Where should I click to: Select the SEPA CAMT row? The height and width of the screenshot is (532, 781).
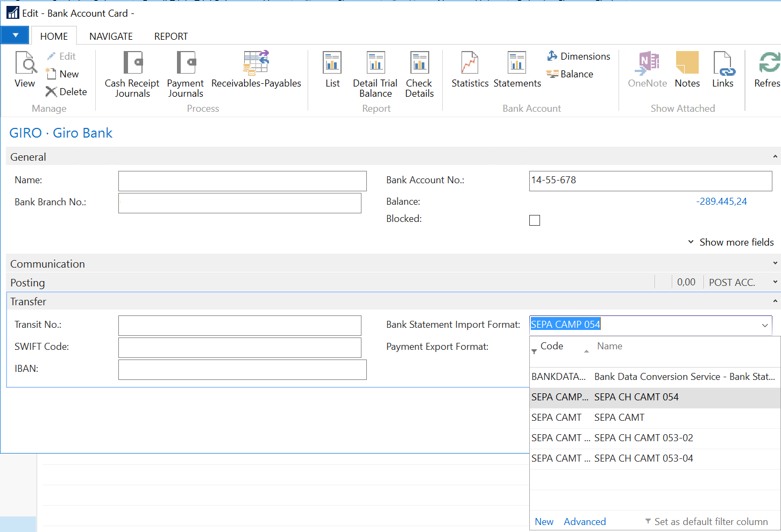tap(655, 418)
